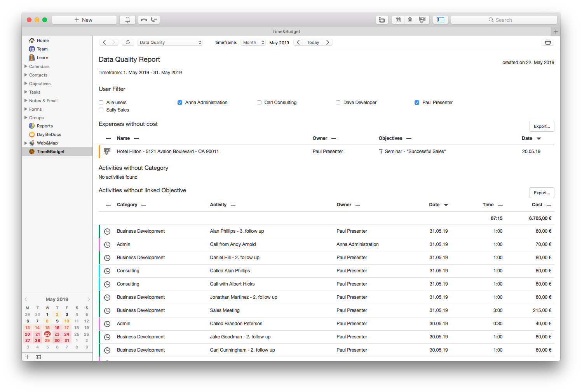Open the Billings sync icon in toolbar

click(382, 20)
